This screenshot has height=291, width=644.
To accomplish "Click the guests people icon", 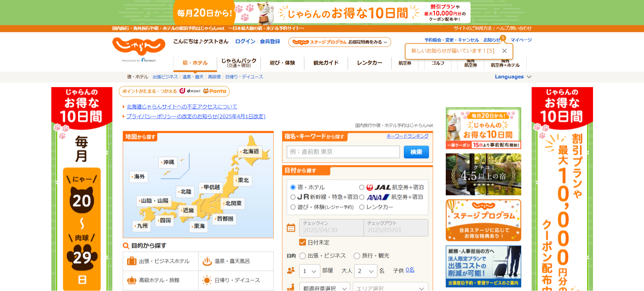I will (291, 270).
